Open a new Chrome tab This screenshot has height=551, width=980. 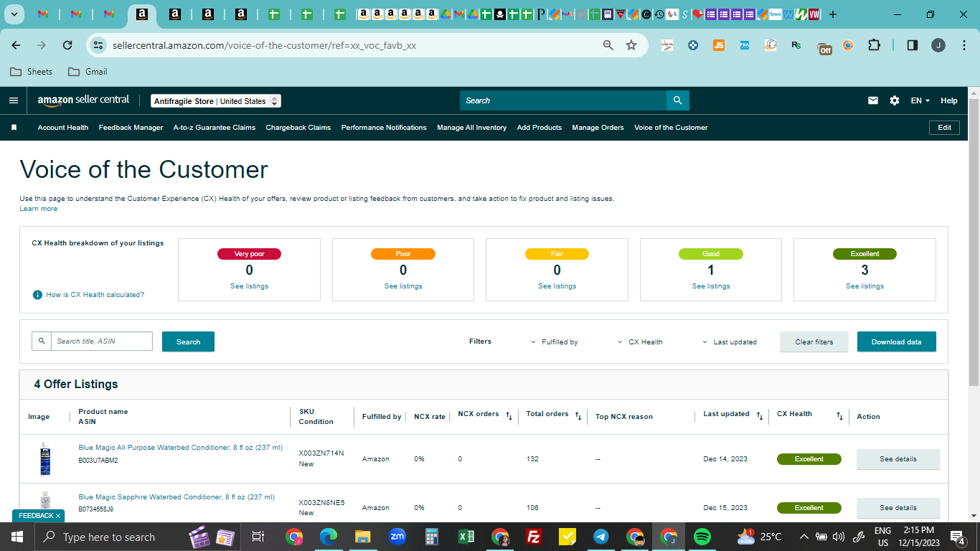[x=832, y=14]
